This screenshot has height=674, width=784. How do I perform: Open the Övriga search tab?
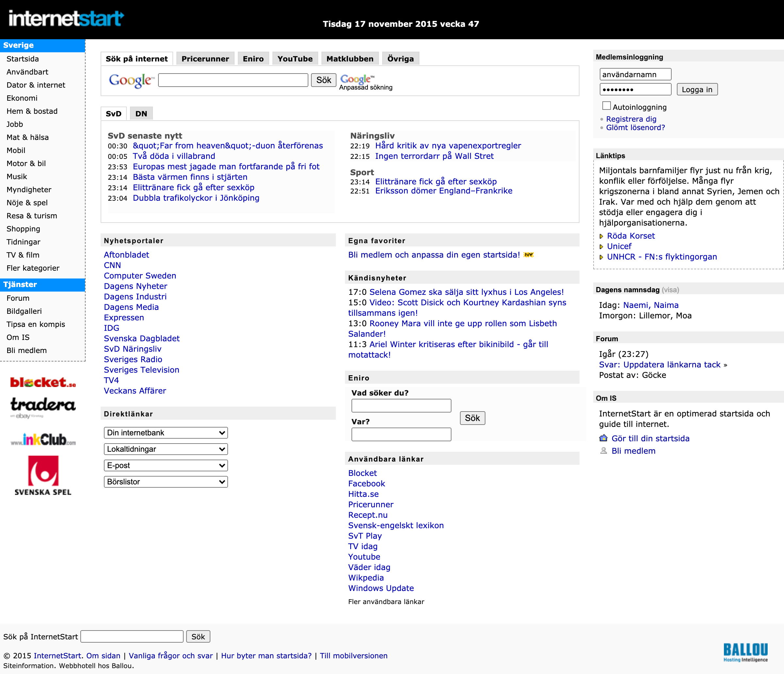[401, 59]
